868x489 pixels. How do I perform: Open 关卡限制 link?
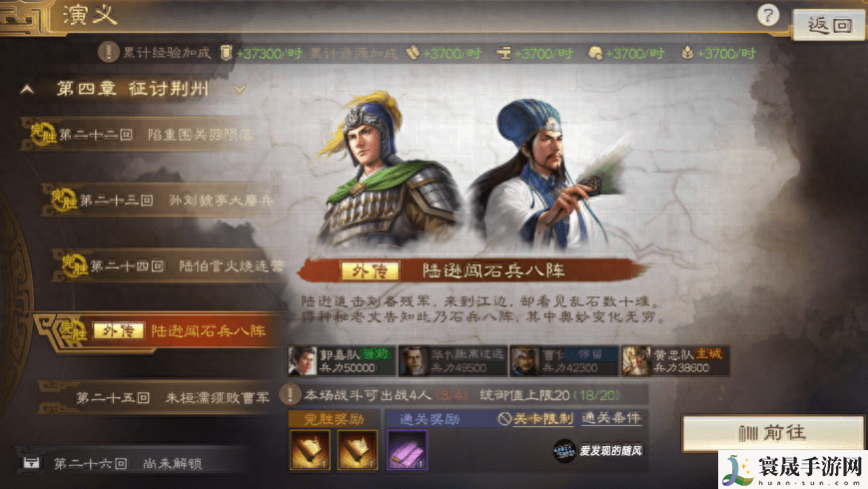click(535, 419)
